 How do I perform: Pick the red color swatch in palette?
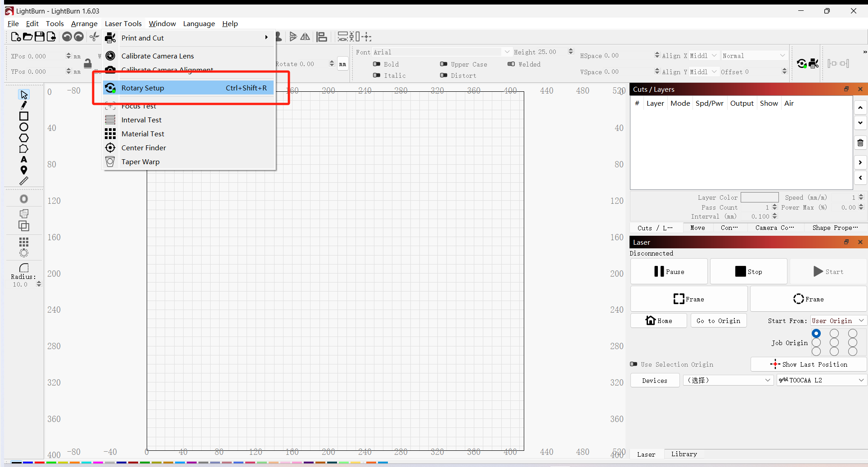click(x=40, y=463)
